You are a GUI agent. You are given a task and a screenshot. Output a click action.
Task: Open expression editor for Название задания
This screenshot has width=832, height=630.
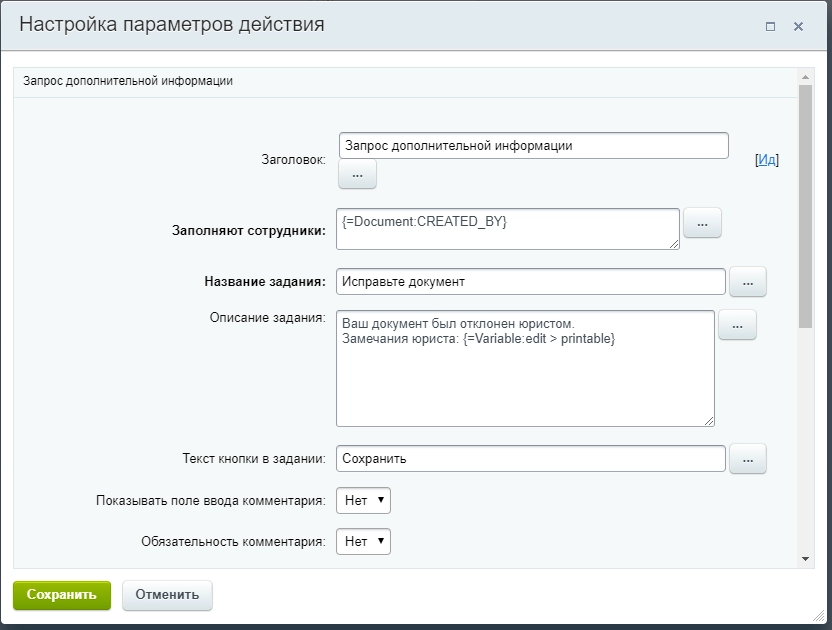click(747, 281)
